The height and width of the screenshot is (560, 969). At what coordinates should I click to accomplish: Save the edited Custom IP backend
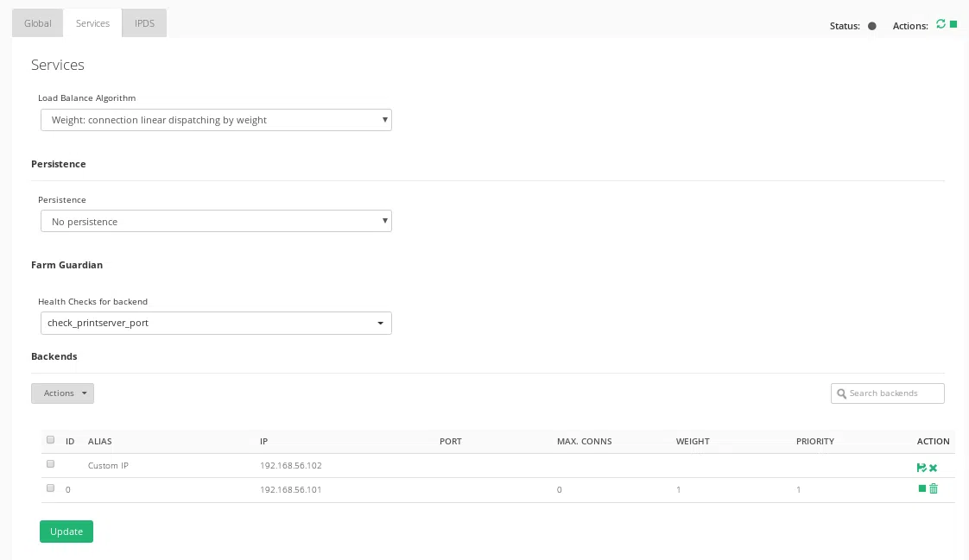pyautogui.click(x=921, y=468)
